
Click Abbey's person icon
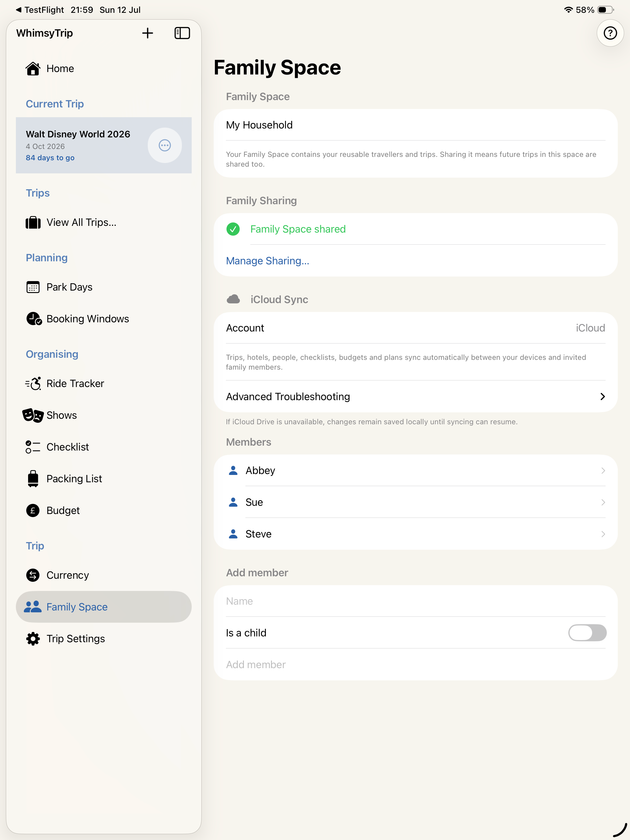233,470
